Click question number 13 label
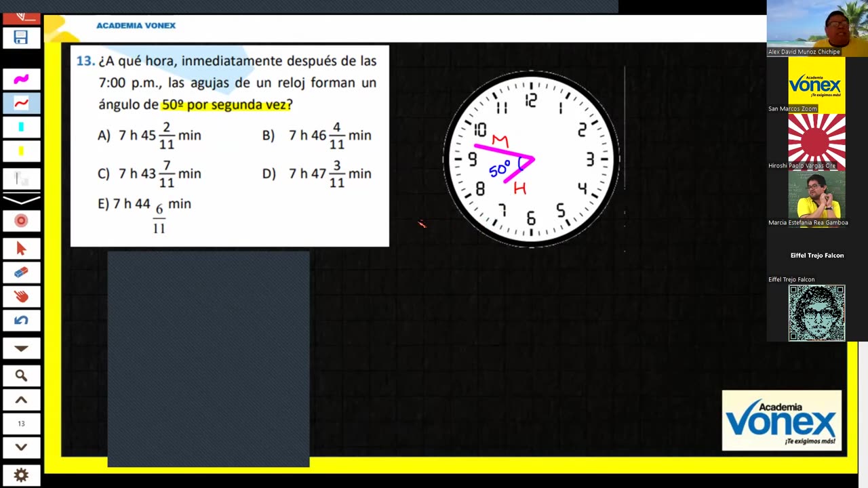 tap(85, 61)
